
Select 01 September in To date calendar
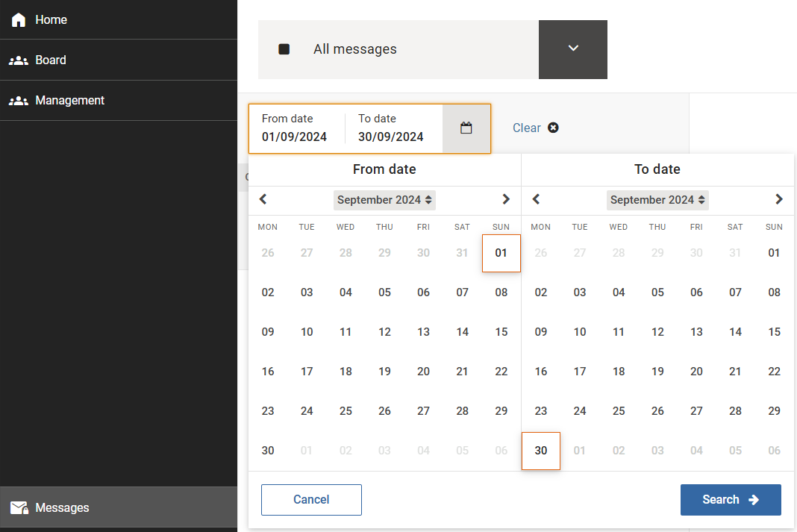[774, 253]
